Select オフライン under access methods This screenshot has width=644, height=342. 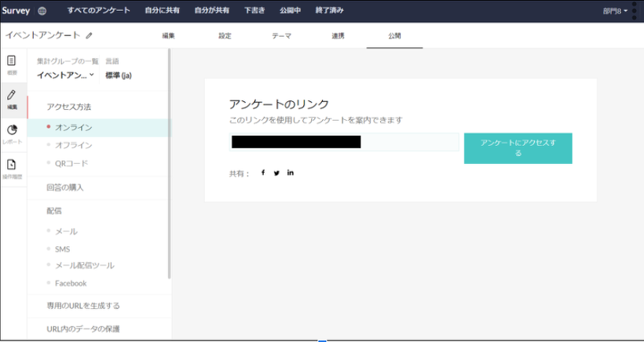(x=73, y=145)
